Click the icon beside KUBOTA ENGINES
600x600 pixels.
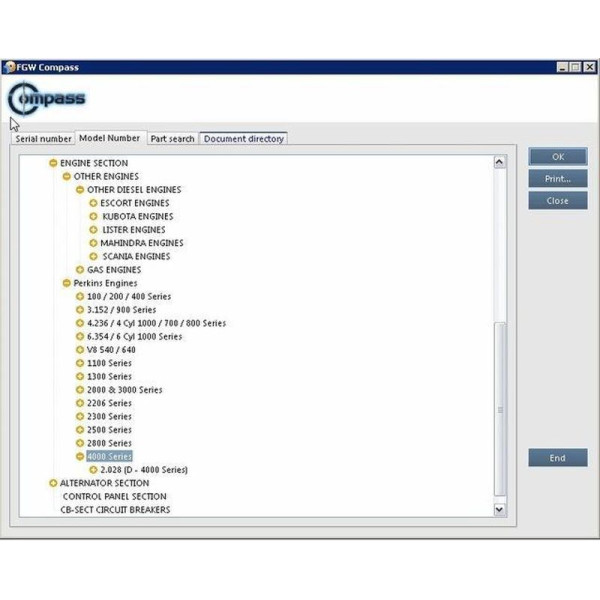tap(93, 216)
